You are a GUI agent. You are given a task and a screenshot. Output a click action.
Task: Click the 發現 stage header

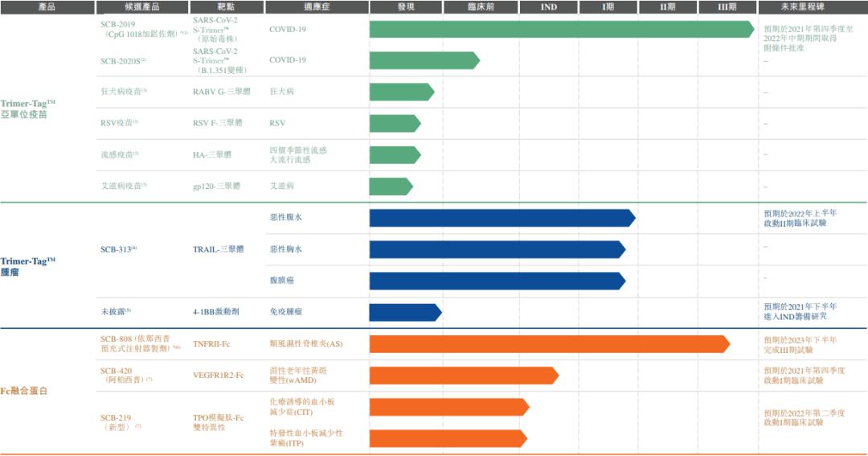406,7
